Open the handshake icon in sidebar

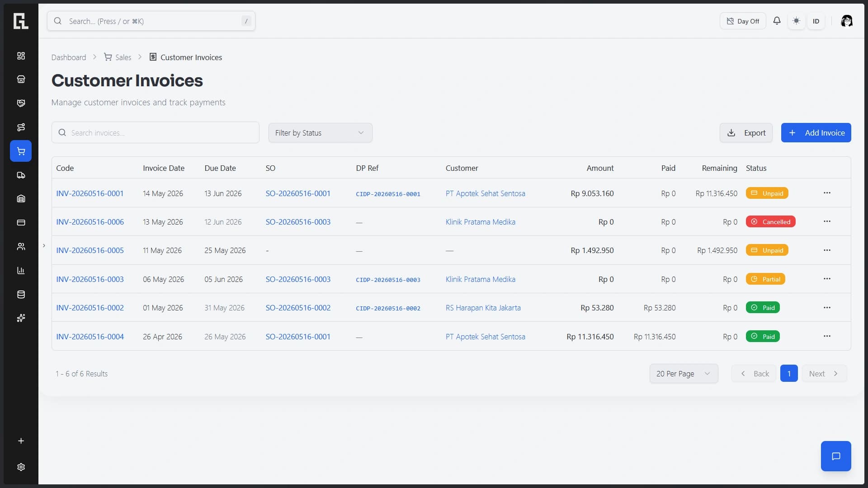21,103
